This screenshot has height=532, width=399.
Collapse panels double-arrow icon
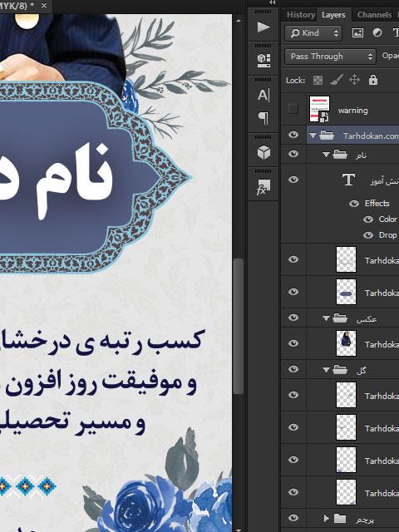pyautogui.click(x=272, y=2)
